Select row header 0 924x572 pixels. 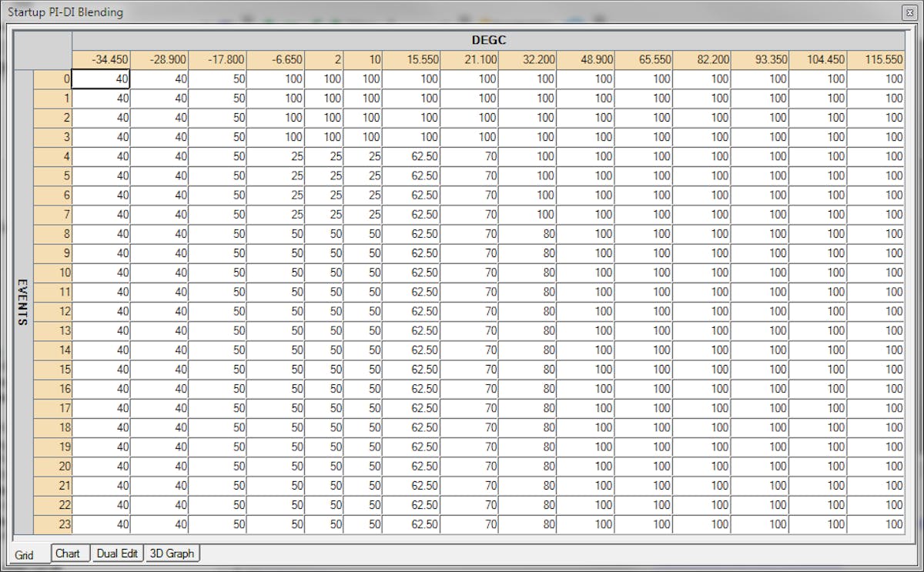click(x=52, y=79)
